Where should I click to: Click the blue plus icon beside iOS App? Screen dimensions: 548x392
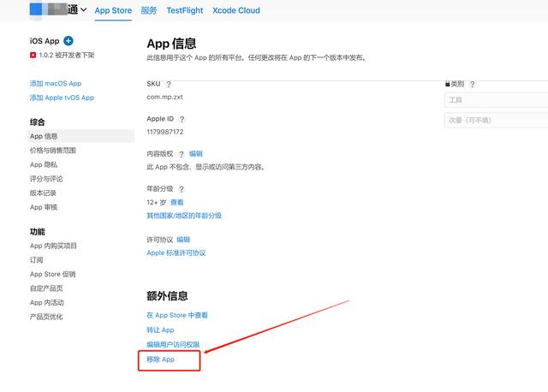[x=68, y=40]
